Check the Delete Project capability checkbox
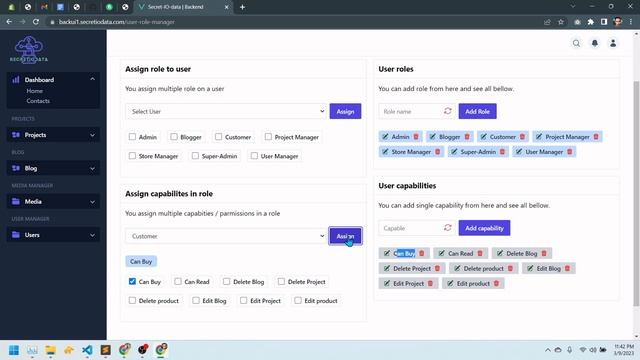This screenshot has height=360, width=640. point(281,281)
